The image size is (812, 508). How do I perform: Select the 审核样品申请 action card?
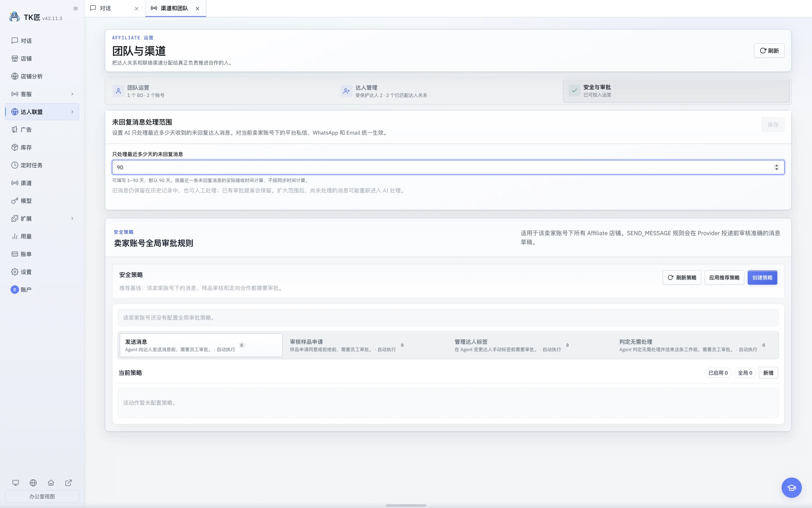(x=366, y=345)
